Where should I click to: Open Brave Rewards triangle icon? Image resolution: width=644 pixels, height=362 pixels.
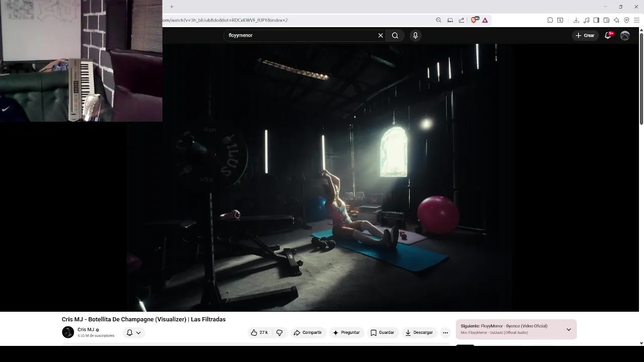point(485,20)
